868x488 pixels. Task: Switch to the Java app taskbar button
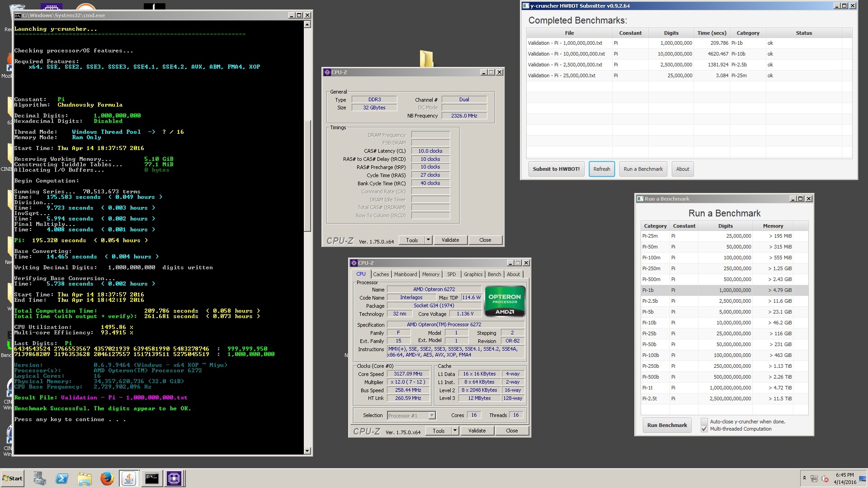pos(129,479)
